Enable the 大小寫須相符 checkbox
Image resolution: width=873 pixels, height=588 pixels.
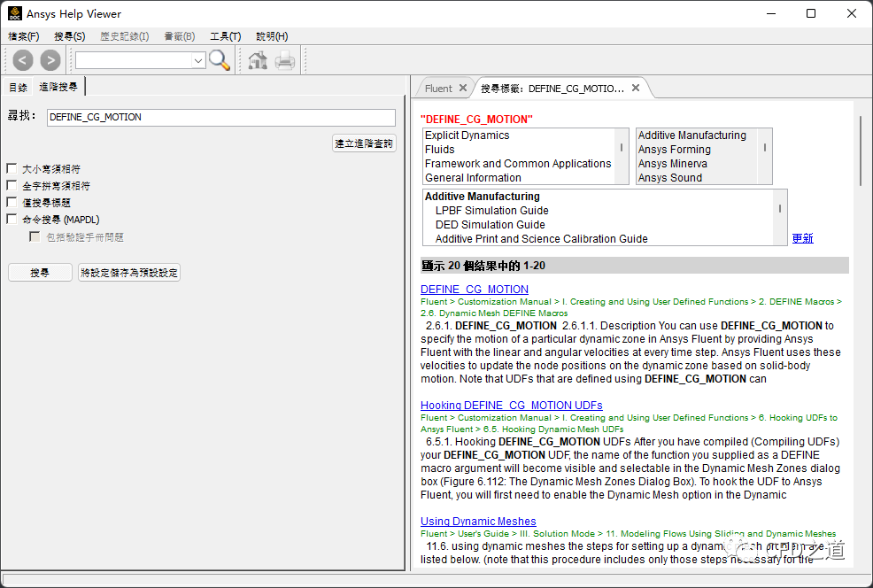tap(12, 168)
